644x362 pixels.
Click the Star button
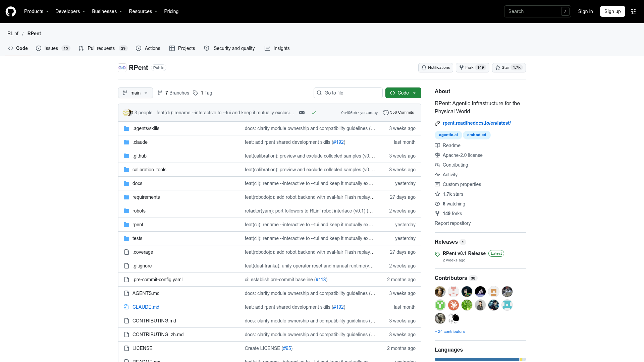pyautogui.click(x=509, y=68)
